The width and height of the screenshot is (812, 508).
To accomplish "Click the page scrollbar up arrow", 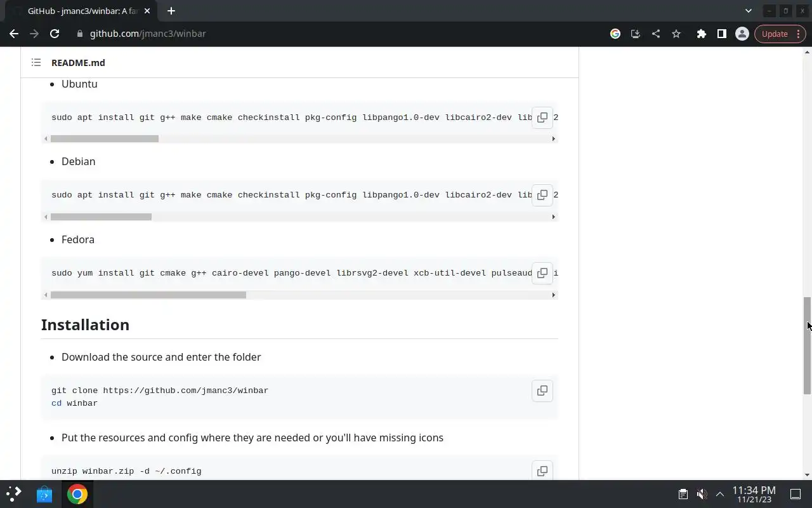I will (807, 52).
